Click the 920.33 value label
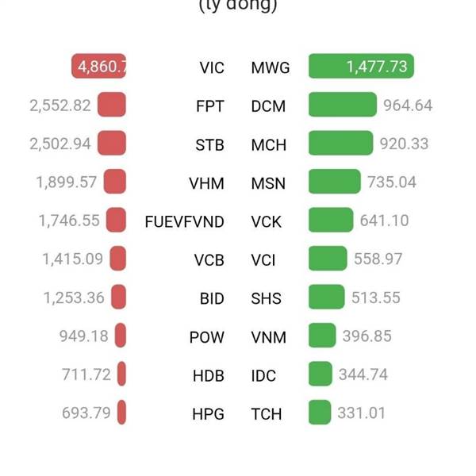The height and width of the screenshot is (476, 476). coord(404,144)
